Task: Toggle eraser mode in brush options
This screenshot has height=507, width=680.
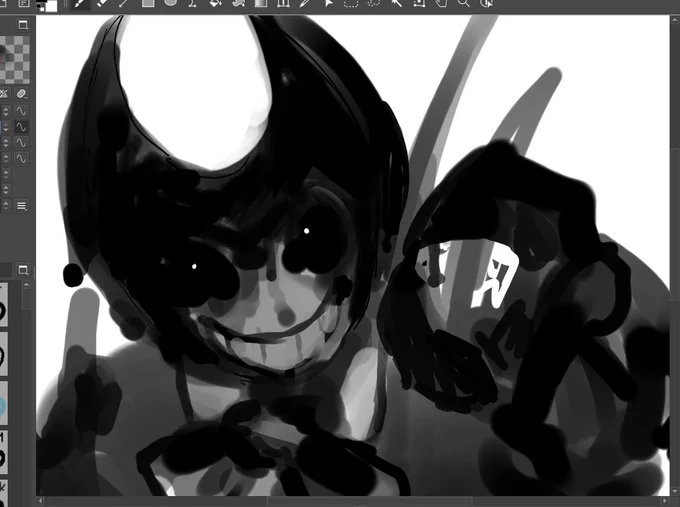Action: (x=21, y=94)
